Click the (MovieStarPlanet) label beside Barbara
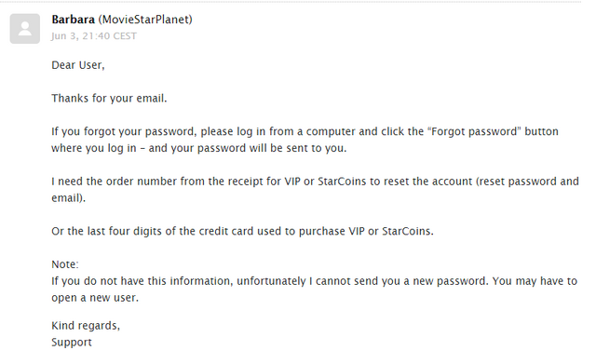Viewport: 596px width, 364px height. [145, 20]
